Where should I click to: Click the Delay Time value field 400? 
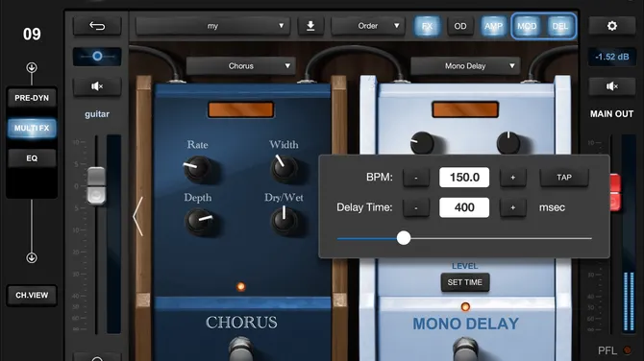coord(464,207)
